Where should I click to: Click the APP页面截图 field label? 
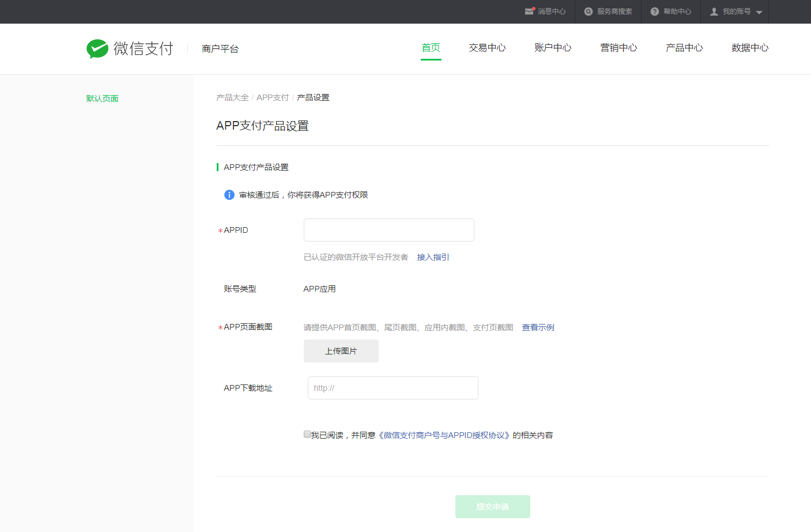point(248,327)
